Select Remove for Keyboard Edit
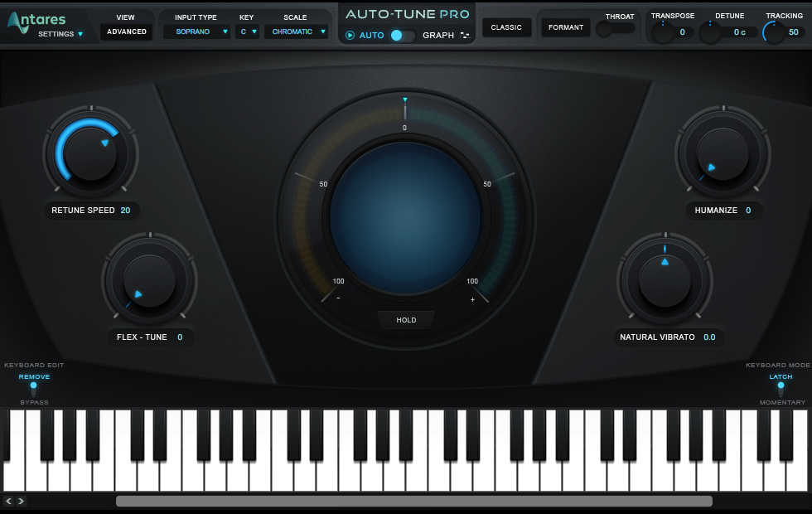This screenshot has height=514, width=812. click(34, 376)
